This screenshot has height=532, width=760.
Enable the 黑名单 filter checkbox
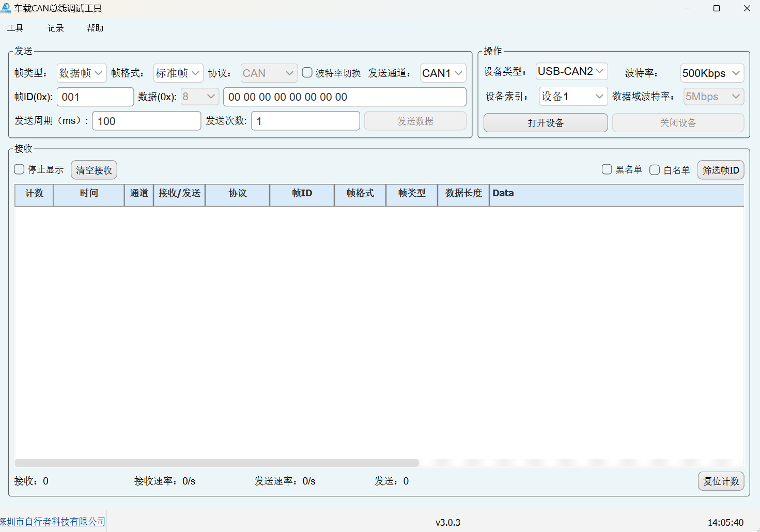point(607,169)
